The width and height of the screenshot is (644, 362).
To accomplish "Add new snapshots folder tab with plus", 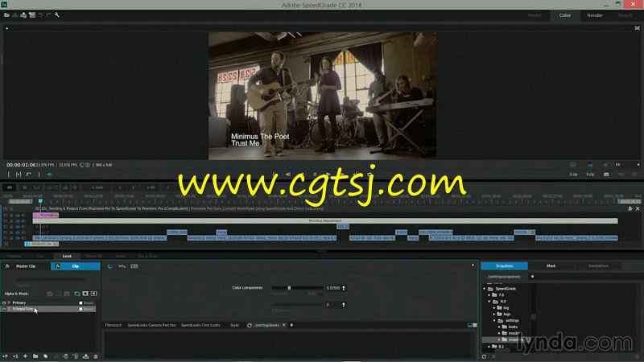I will tap(532, 276).
